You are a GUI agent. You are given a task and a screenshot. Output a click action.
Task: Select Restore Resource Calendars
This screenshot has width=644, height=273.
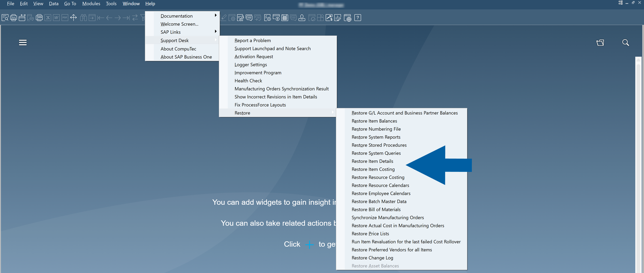402,185
